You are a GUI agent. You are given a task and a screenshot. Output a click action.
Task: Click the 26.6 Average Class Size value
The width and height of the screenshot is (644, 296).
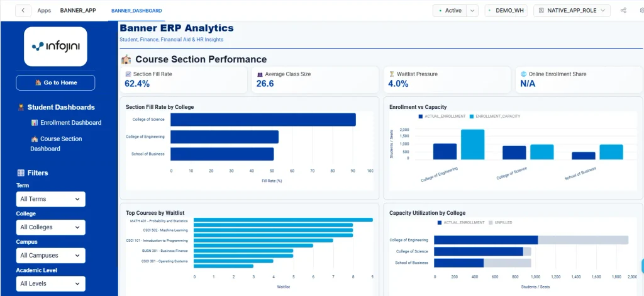pyautogui.click(x=265, y=84)
